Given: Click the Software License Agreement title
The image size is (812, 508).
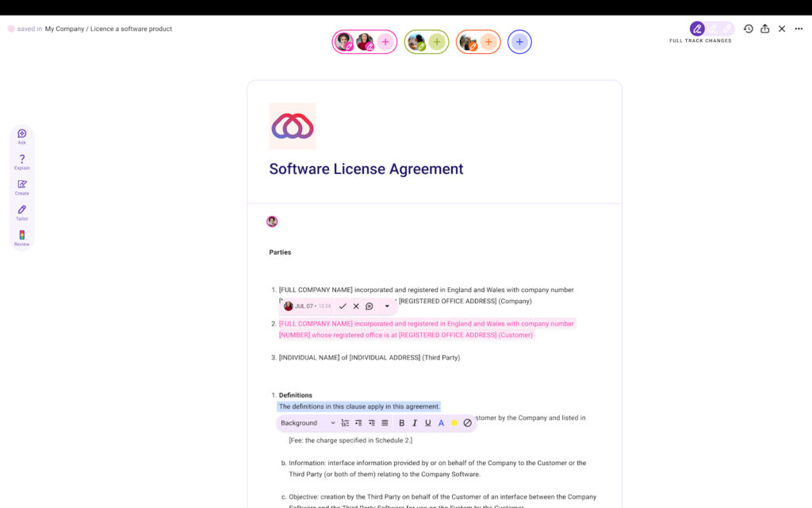Looking at the screenshot, I should pyautogui.click(x=366, y=169).
